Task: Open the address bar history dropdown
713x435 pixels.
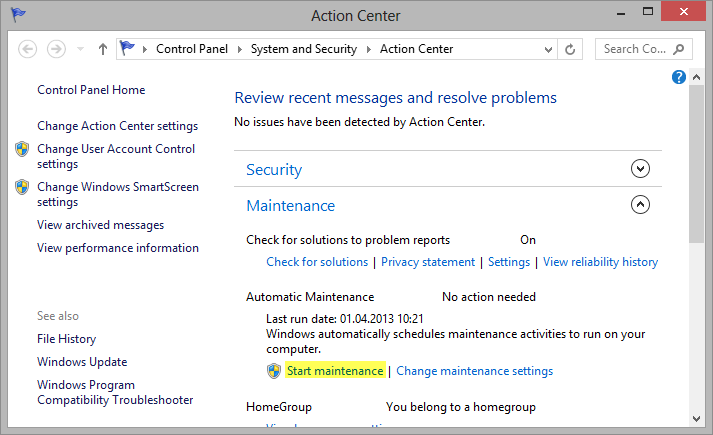Action: pyautogui.click(x=548, y=49)
